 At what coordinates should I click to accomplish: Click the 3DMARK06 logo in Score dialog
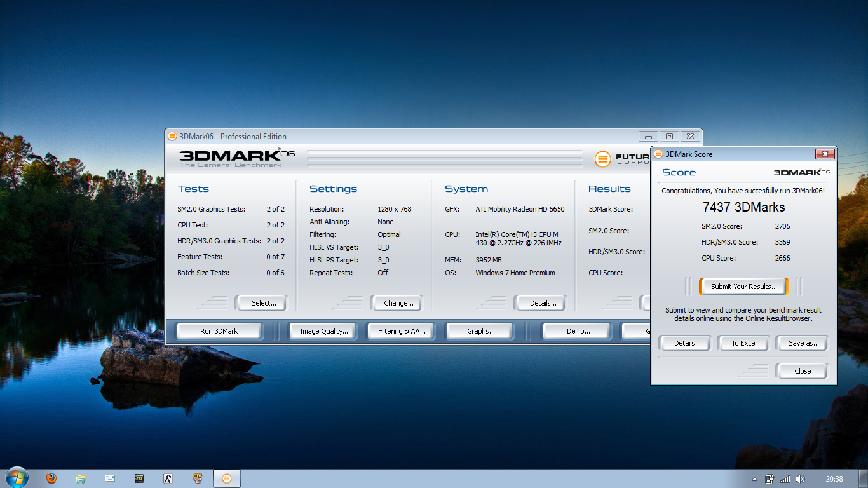(802, 172)
